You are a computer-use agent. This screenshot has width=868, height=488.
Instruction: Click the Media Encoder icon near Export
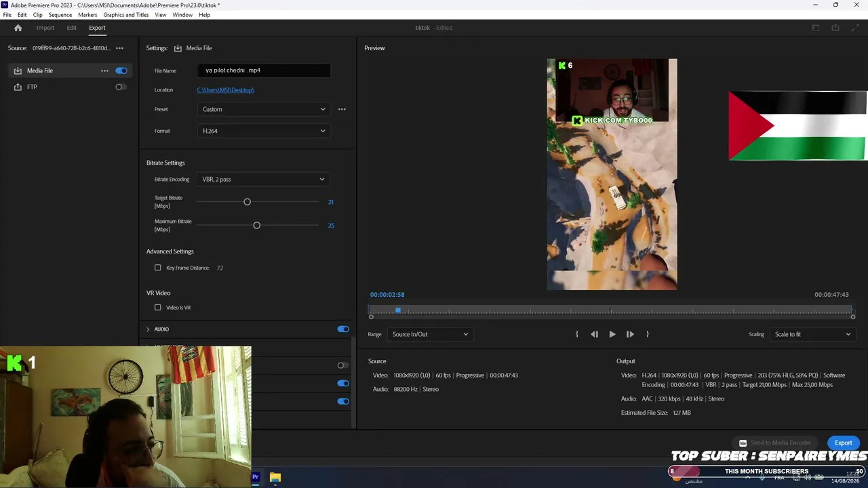(x=743, y=443)
